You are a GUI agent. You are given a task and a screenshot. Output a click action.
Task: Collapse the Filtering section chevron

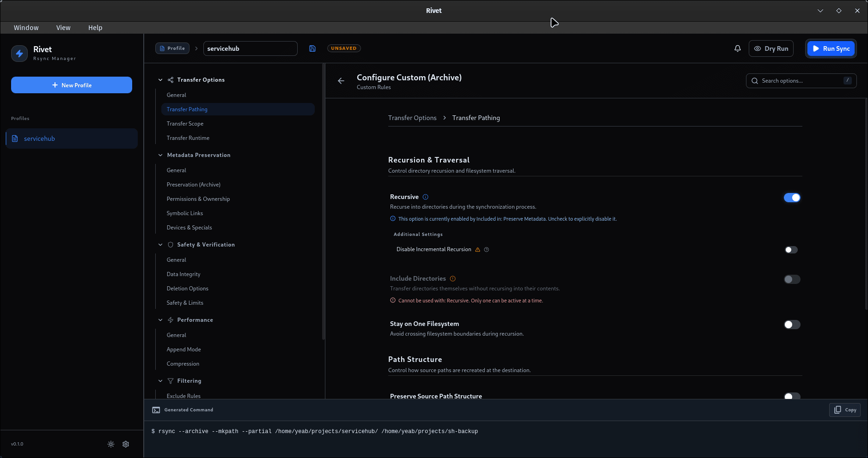tap(160, 381)
